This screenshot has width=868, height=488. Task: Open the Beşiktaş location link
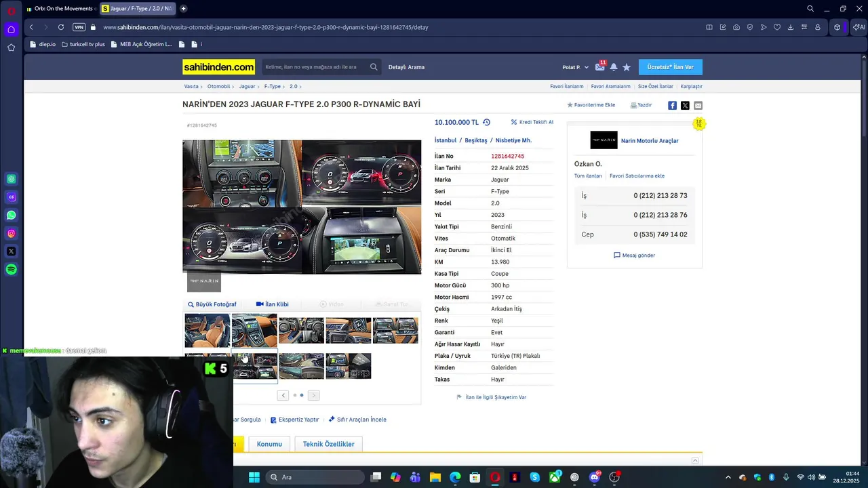point(475,140)
